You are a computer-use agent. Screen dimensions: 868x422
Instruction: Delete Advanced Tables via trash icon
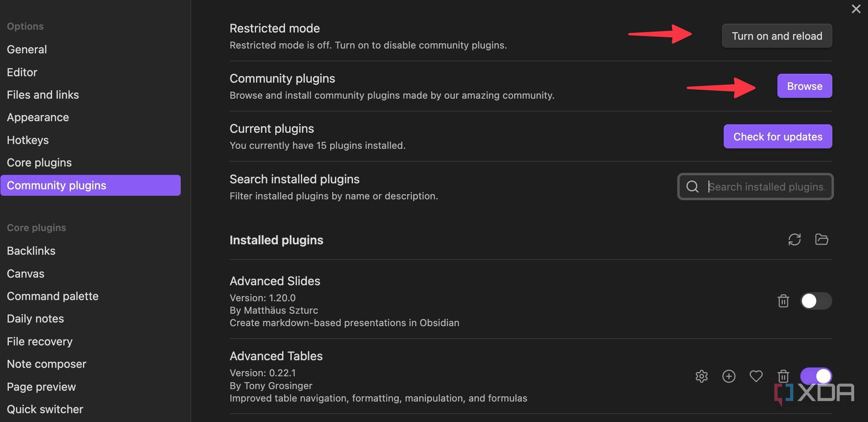coord(784,376)
